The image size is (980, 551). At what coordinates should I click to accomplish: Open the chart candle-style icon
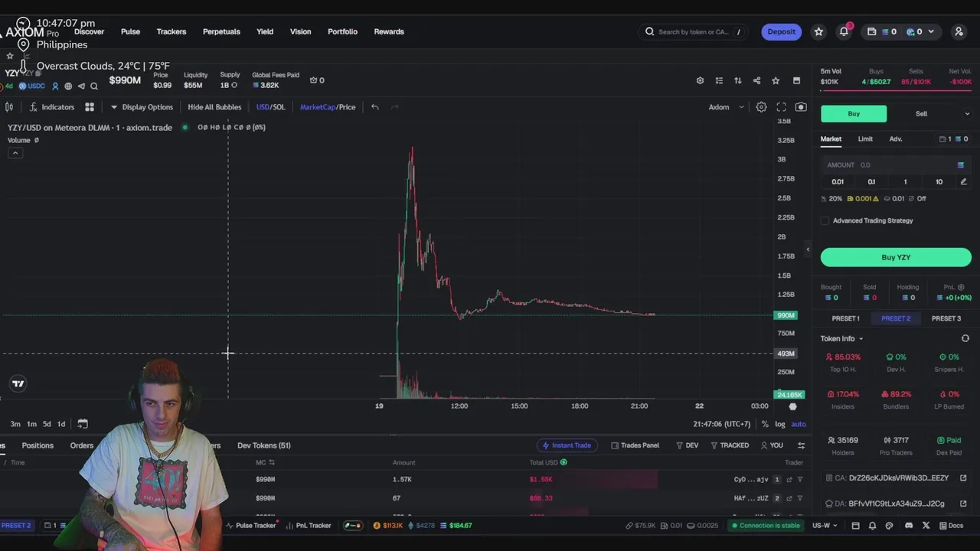[9, 107]
